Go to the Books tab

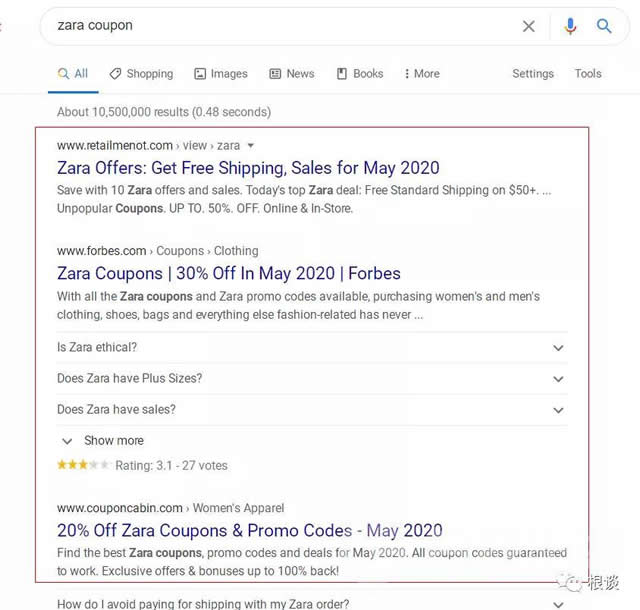coord(360,74)
